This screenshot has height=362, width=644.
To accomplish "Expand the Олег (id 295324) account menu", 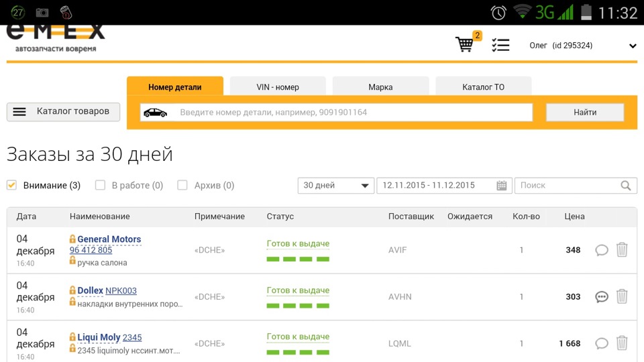I will point(583,46).
